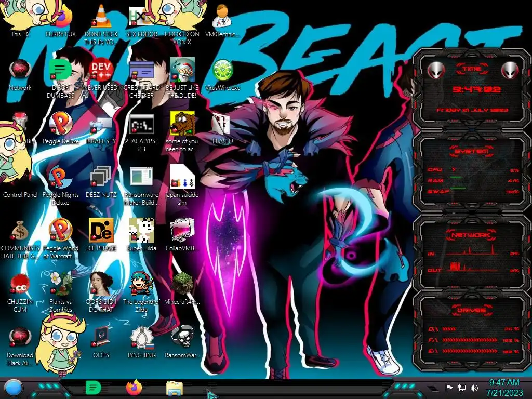Open the Dev-C++ NEVER USED shortcut
This screenshot has height=399, width=532.
(101, 75)
